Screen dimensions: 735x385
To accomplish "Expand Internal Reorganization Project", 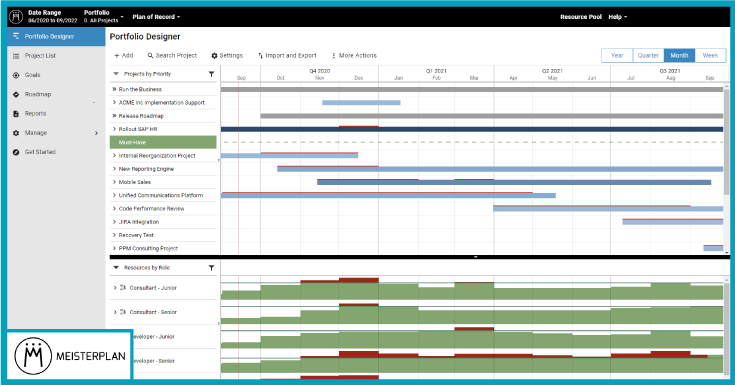I will (x=114, y=156).
